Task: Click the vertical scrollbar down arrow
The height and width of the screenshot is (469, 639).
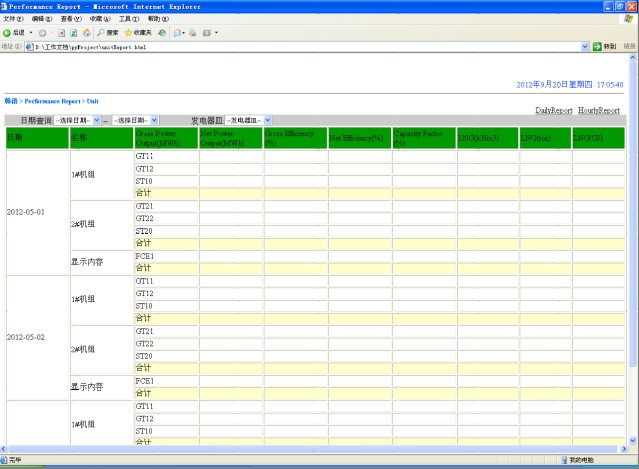Action: pos(632,440)
